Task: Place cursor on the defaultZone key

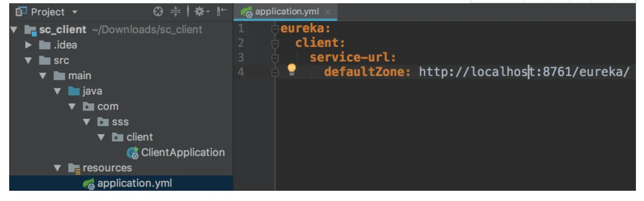Action: tap(368, 72)
